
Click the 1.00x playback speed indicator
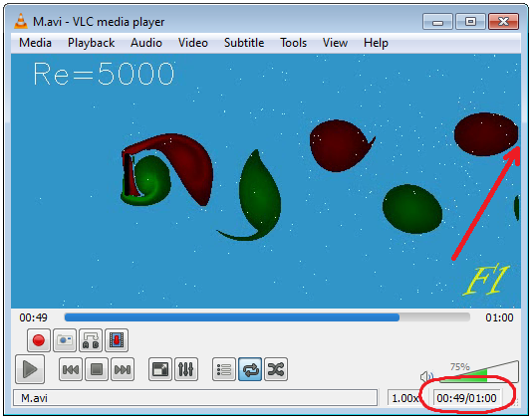(x=404, y=398)
